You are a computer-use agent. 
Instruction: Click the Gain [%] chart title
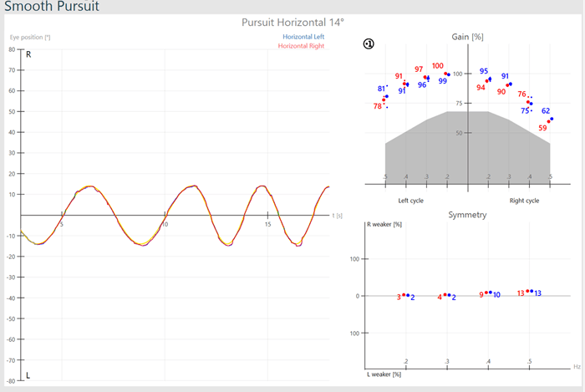[466, 37]
